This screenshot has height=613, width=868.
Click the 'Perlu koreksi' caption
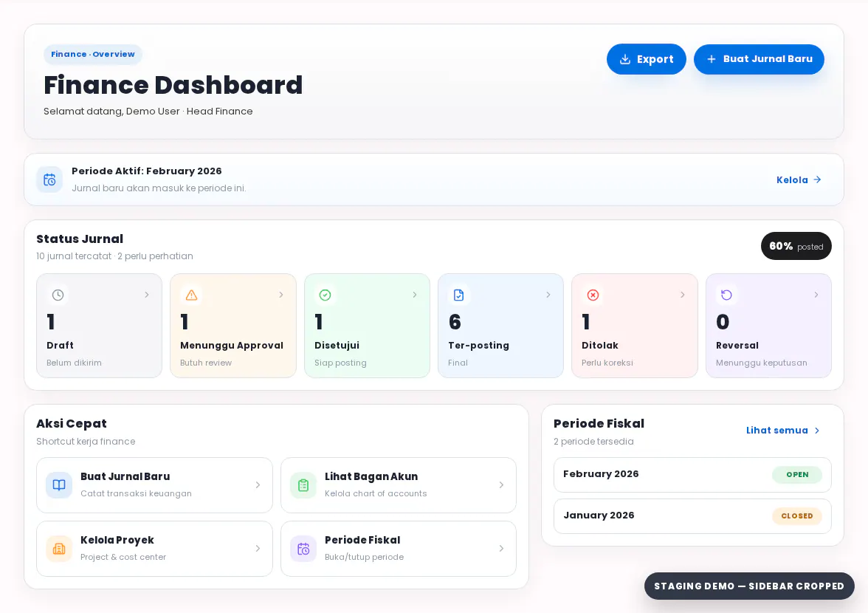tap(607, 363)
